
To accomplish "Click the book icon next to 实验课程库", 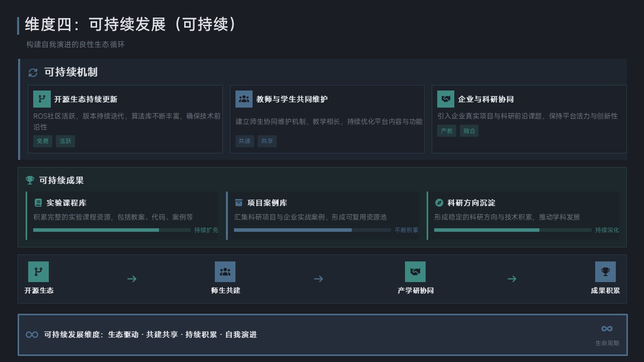I will (38, 203).
